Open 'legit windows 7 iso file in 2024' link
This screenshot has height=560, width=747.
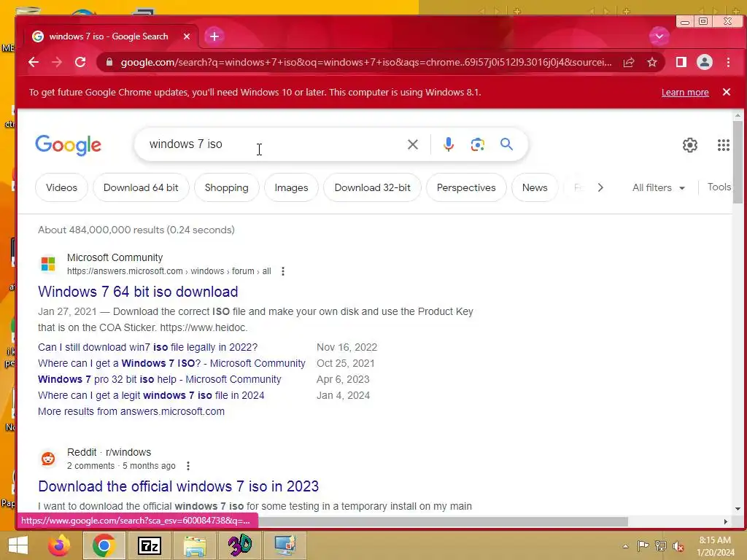[x=151, y=395]
